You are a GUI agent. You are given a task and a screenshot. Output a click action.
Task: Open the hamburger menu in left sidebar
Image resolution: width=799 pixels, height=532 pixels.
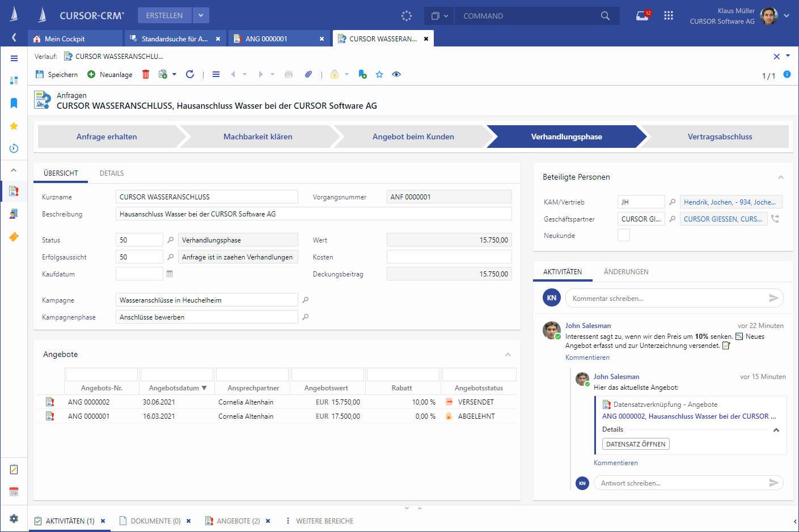point(14,58)
